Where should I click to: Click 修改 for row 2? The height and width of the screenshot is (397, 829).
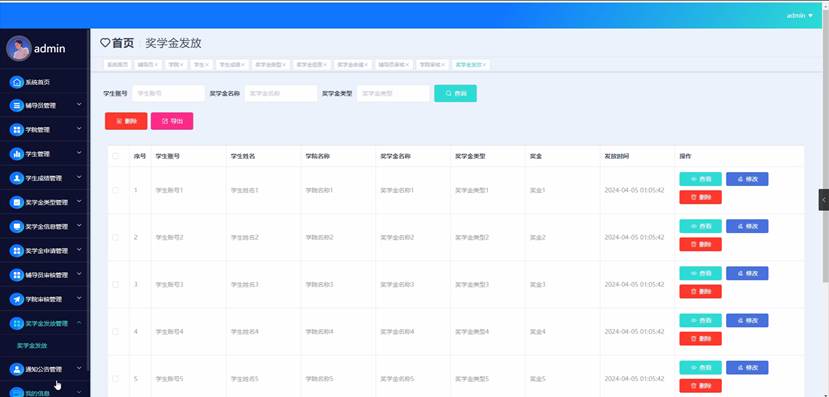(747, 226)
